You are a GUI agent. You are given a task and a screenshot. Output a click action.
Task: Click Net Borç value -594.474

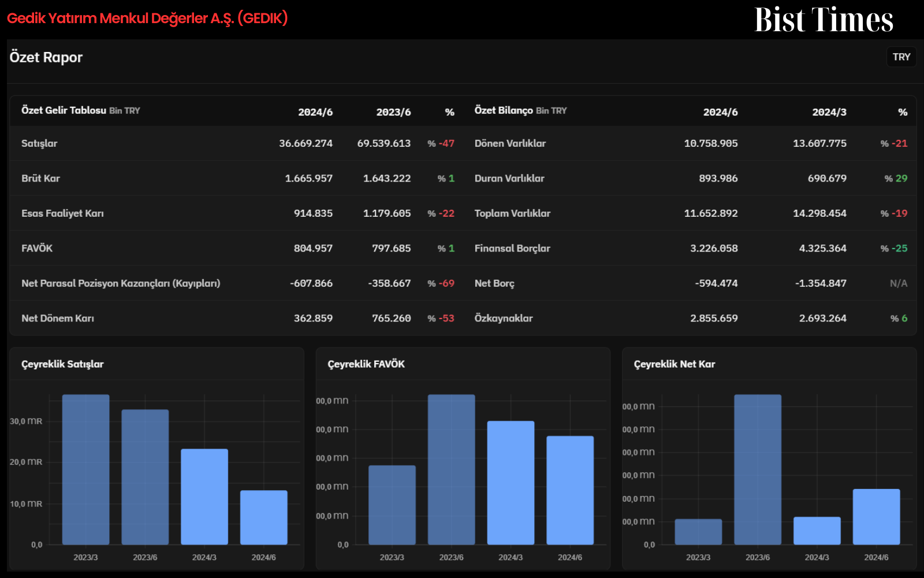[716, 283]
